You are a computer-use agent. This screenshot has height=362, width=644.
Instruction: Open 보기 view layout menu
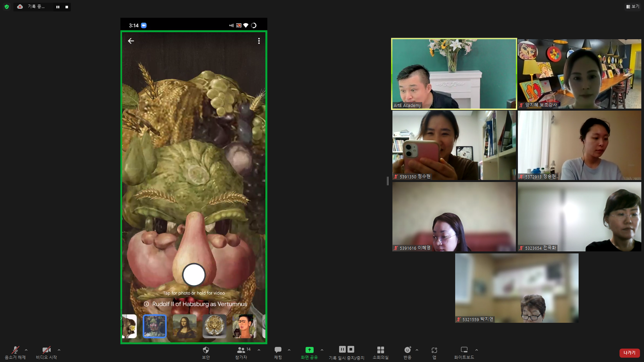point(633,6)
